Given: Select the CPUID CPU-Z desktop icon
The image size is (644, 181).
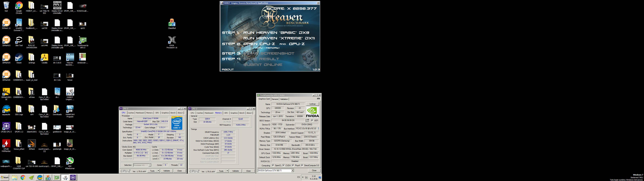Looking at the screenshot, I should click(6, 128).
